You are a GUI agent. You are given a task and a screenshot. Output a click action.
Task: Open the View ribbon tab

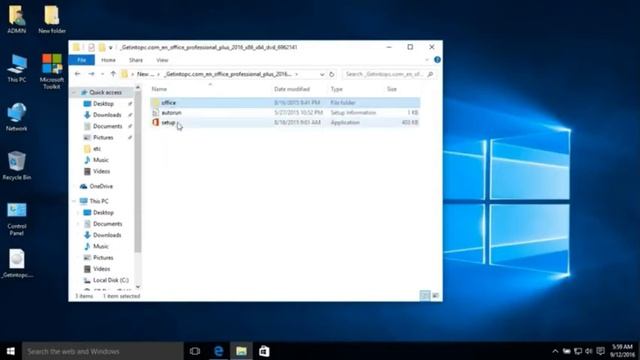point(162,60)
